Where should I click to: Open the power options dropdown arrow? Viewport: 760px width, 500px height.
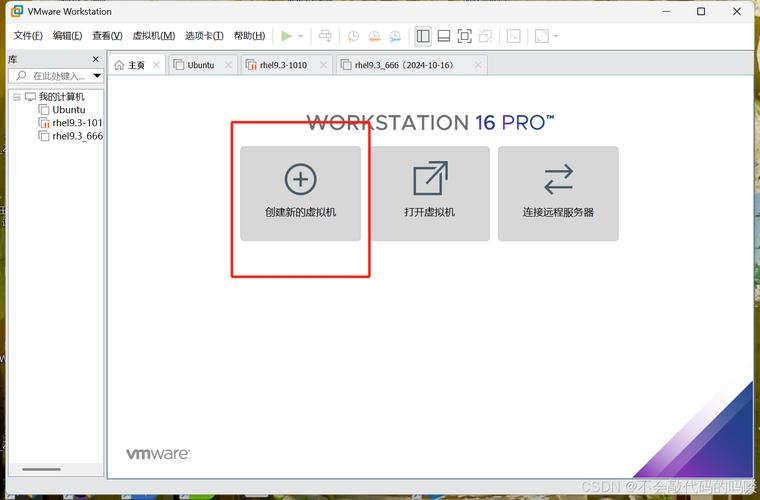301,36
